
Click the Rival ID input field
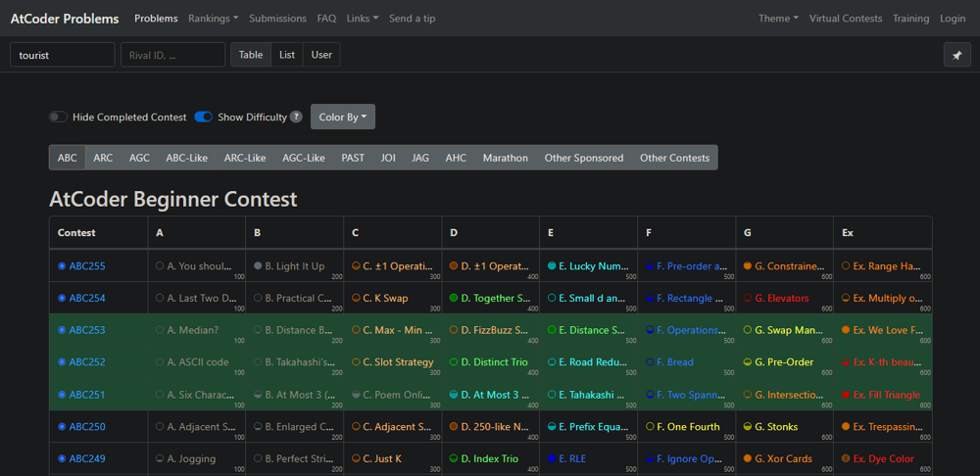point(173,55)
